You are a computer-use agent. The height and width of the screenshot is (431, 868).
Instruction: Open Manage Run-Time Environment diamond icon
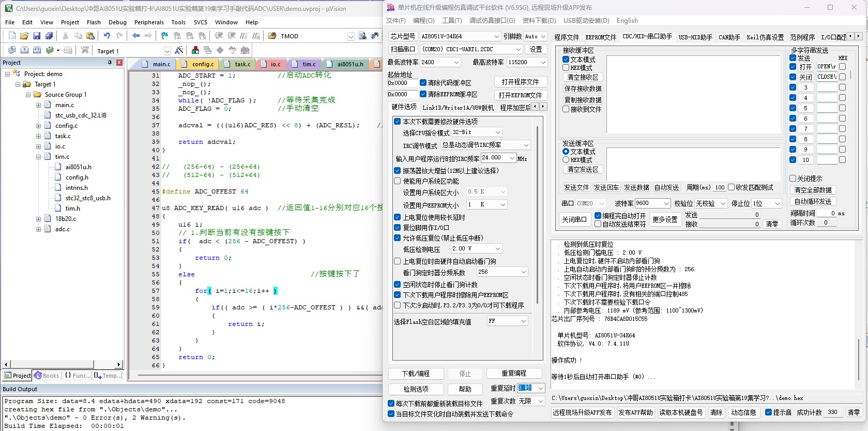click(x=220, y=50)
